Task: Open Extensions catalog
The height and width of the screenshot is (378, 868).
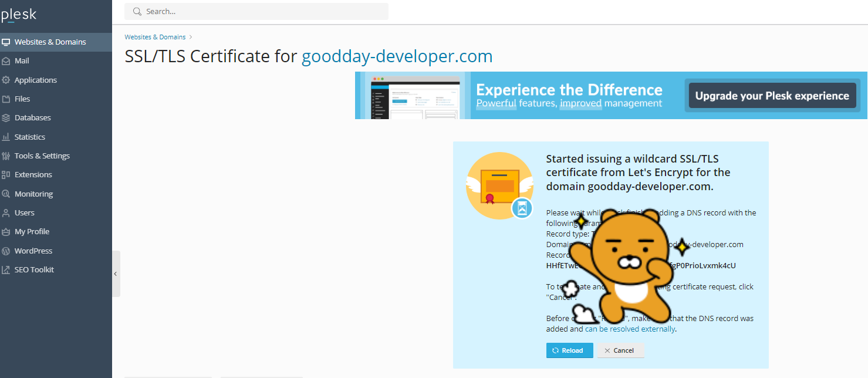Action: click(56, 175)
